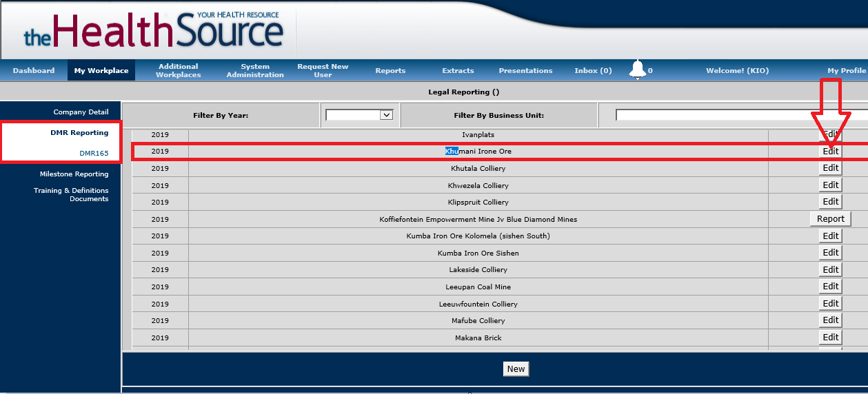This screenshot has height=394, width=868.
Task: Open the Dashboard menu item
Action: pos(34,70)
